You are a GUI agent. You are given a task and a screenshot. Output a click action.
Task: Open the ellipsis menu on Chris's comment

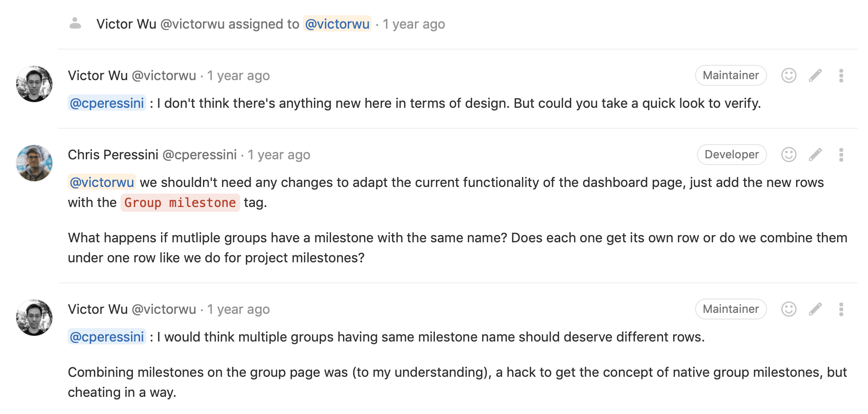[x=841, y=155]
